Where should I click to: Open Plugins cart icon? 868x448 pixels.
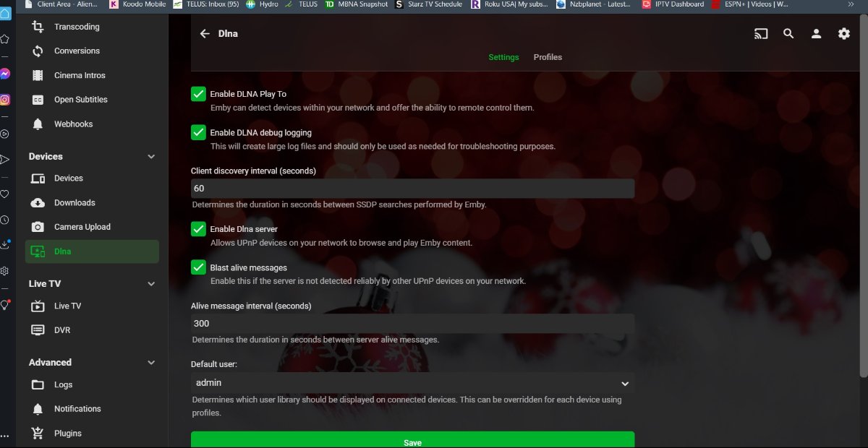pyautogui.click(x=38, y=434)
